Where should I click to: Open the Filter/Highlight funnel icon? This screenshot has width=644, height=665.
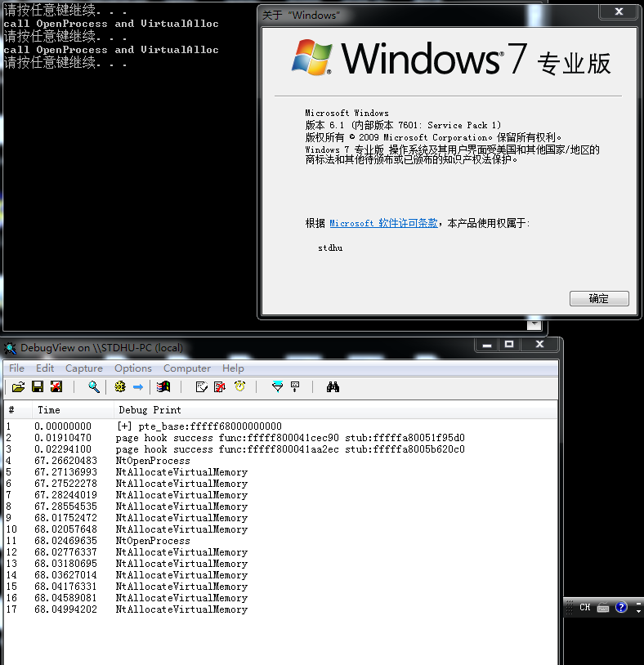(x=277, y=386)
